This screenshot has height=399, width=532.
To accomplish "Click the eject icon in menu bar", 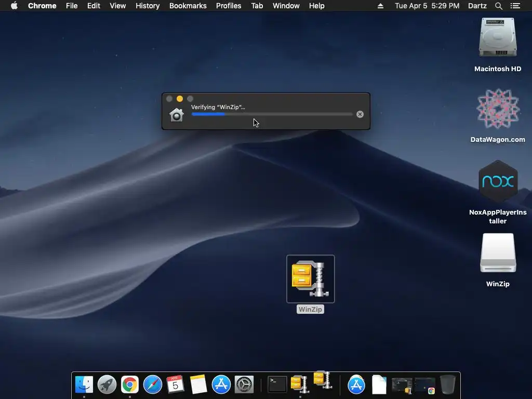I will 380,6.
